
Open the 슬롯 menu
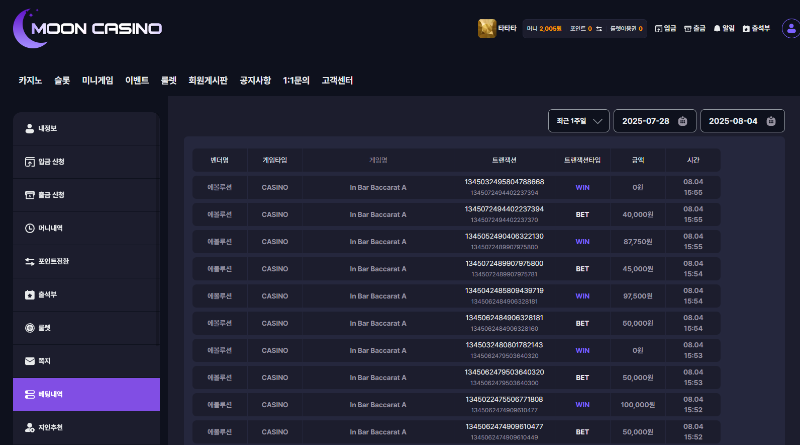pyautogui.click(x=62, y=81)
